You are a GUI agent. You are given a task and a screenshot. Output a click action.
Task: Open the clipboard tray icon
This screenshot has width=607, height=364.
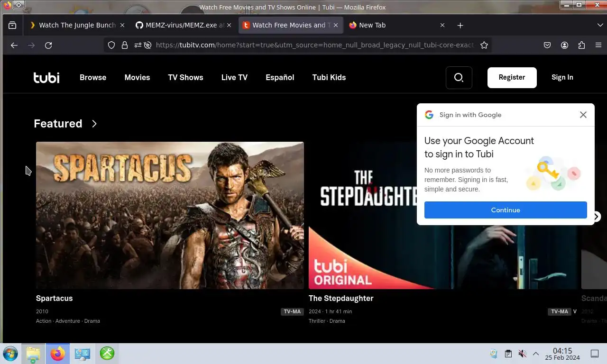pos(508,354)
